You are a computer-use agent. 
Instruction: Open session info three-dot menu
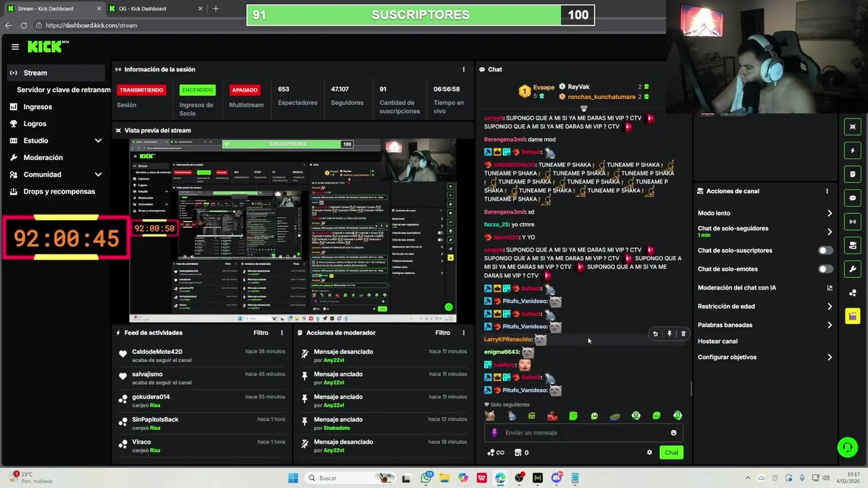pos(464,69)
